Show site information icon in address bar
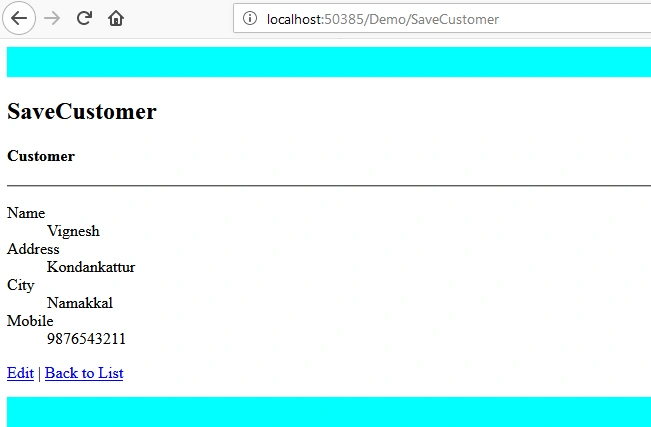The height and width of the screenshot is (427, 651). pos(250,18)
